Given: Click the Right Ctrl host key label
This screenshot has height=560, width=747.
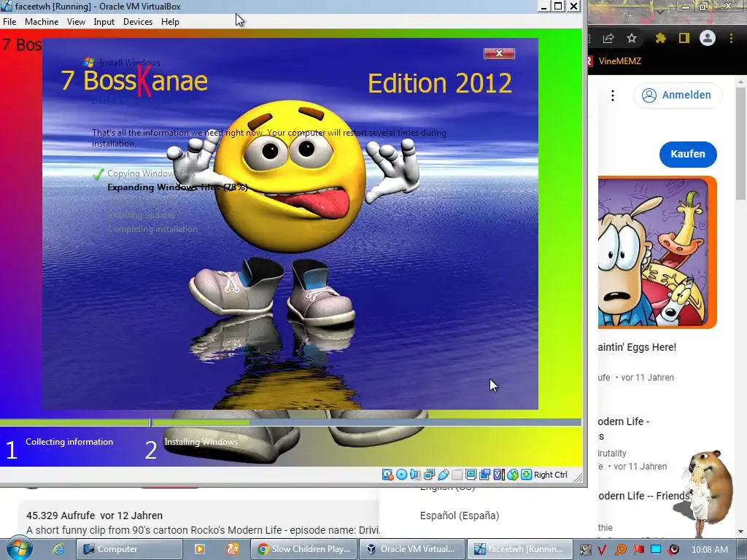Looking at the screenshot, I should click(x=550, y=475).
